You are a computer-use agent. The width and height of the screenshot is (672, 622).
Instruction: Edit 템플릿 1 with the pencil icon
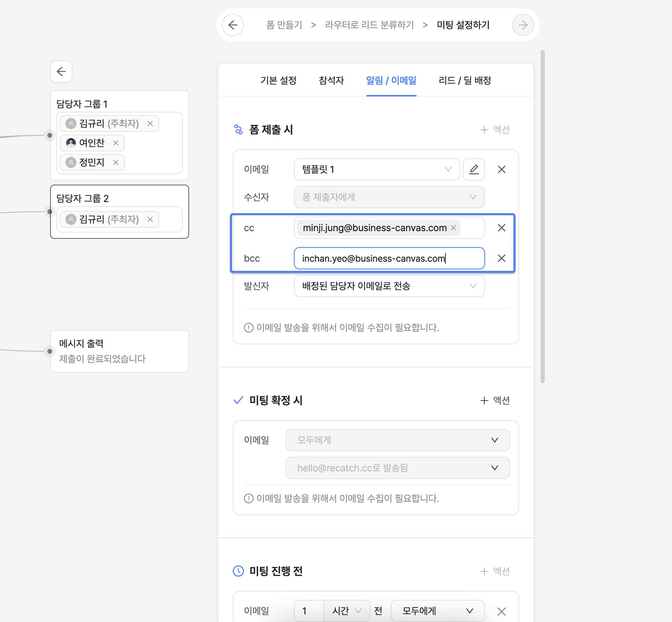(x=473, y=169)
